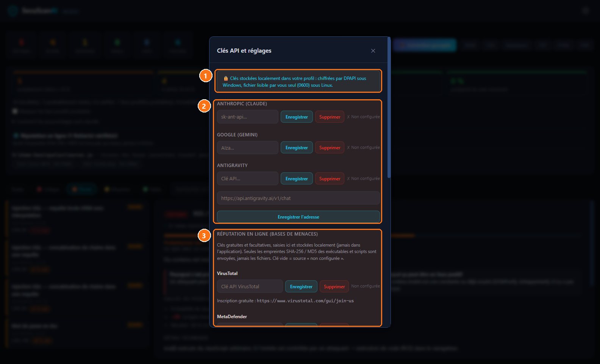
Task: Save the VirusTotal key with Enregistrer
Action: point(301,286)
